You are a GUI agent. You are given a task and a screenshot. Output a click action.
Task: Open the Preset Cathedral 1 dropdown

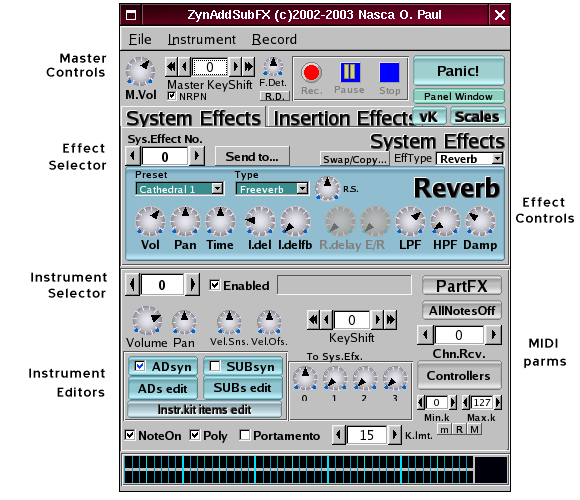(x=180, y=189)
